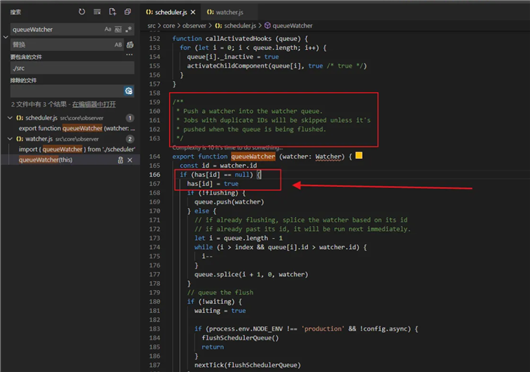Image resolution: width=530 pixels, height=372 pixels.
Task: Click scheduler.js file name in results
Action: pyautogui.click(x=41, y=118)
